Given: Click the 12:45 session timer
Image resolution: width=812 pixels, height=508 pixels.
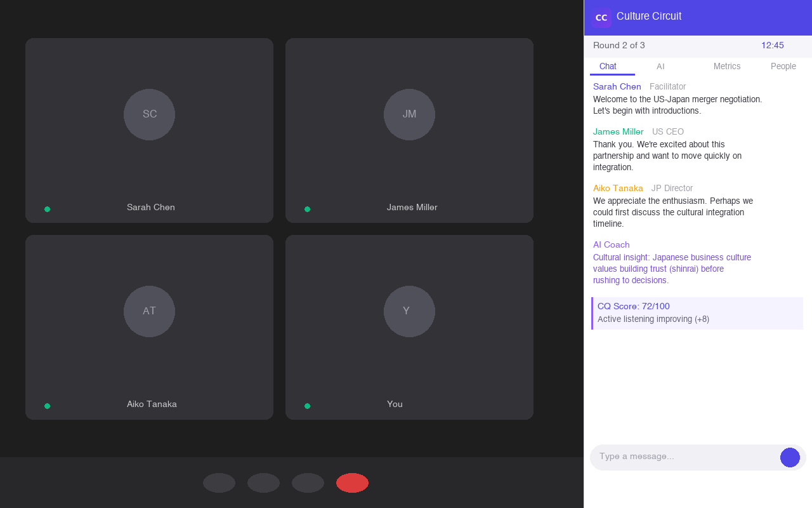Looking at the screenshot, I should (x=773, y=45).
